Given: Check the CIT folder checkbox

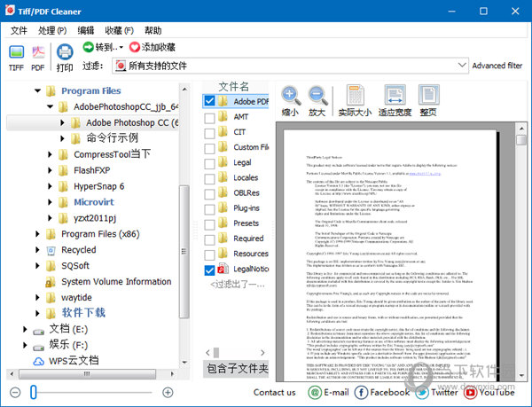Looking at the screenshot, I should tap(209, 133).
